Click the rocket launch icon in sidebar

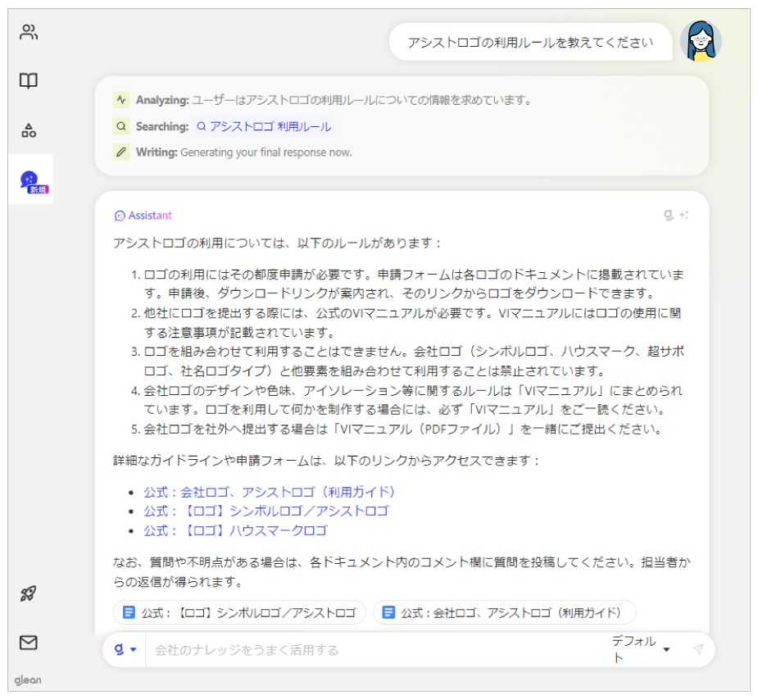point(29,593)
